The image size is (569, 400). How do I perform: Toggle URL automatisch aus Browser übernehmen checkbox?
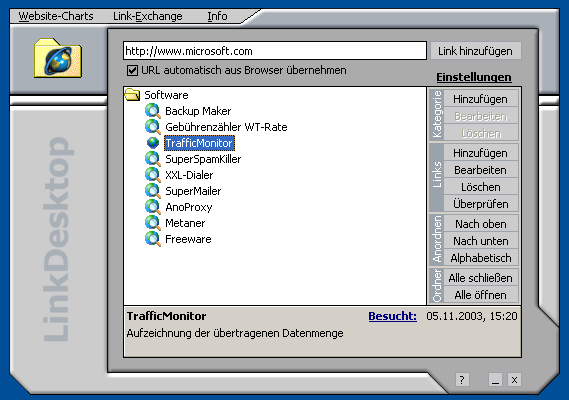coord(132,70)
